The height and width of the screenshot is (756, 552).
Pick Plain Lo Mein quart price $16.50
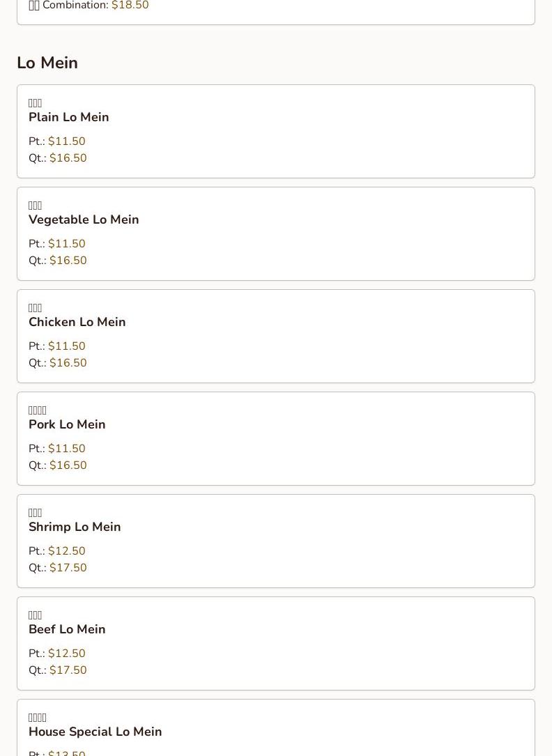[68, 158]
